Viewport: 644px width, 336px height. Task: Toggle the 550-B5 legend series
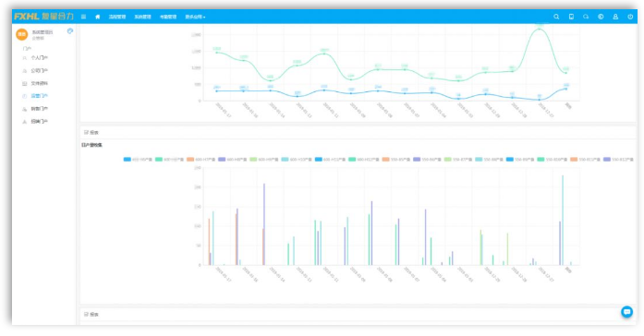tap(396, 159)
